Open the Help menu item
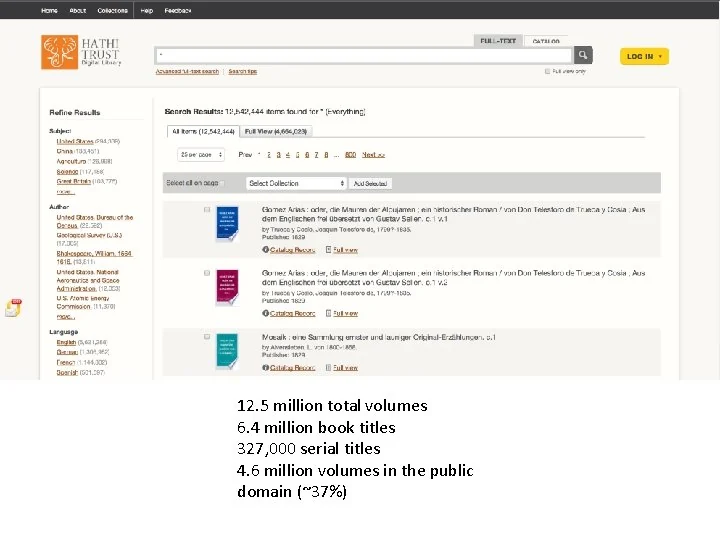Image resolution: width=720 pixels, height=540 pixels. click(146, 11)
